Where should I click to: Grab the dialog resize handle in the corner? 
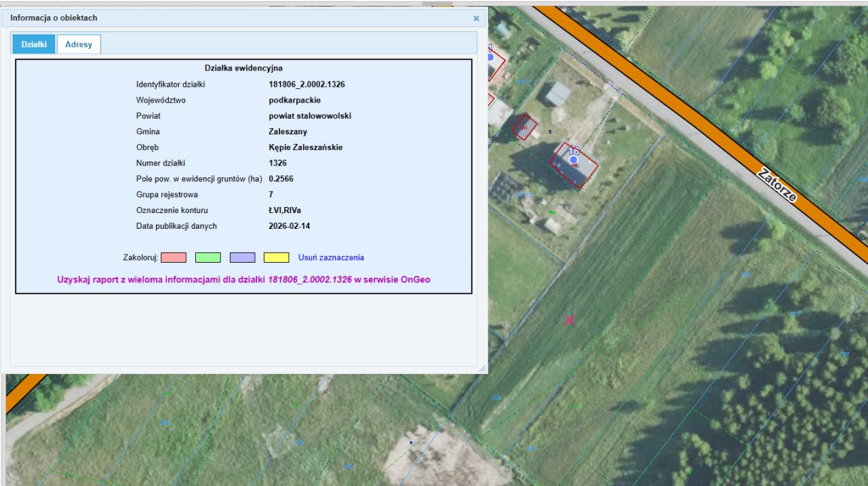pos(482,369)
